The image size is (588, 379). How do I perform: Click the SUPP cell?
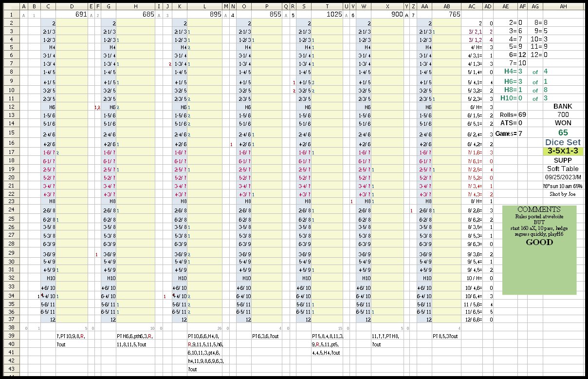pyautogui.click(x=563, y=160)
